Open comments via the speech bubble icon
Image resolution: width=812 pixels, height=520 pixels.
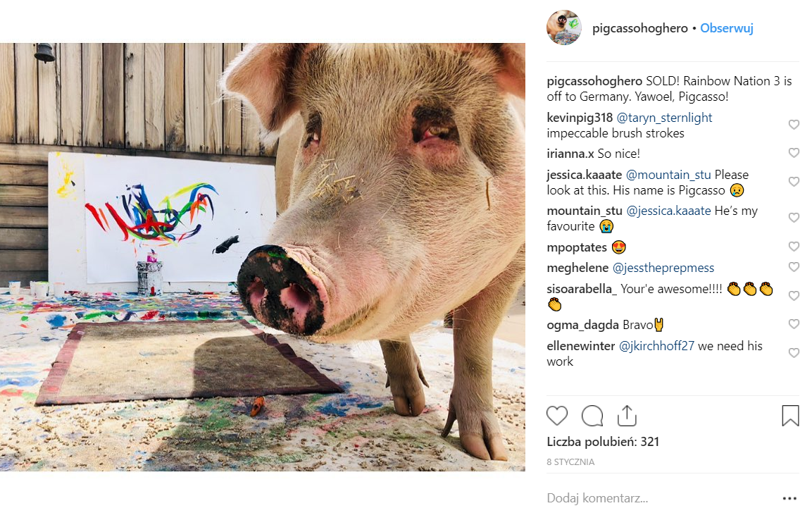592,416
